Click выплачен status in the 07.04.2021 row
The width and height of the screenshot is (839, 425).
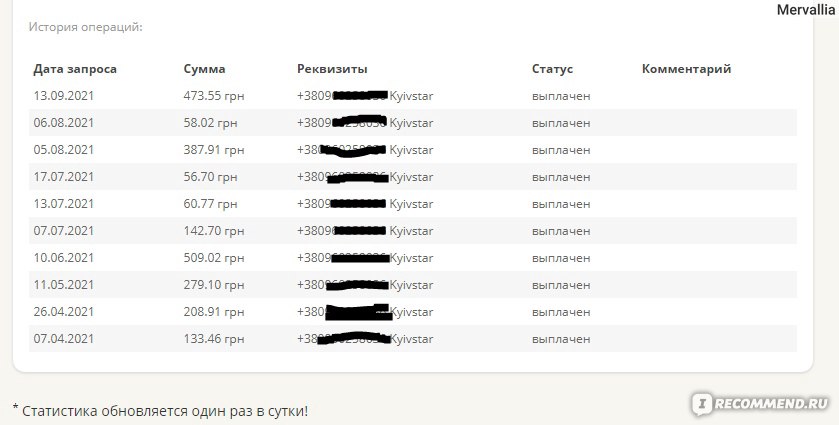pos(561,339)
